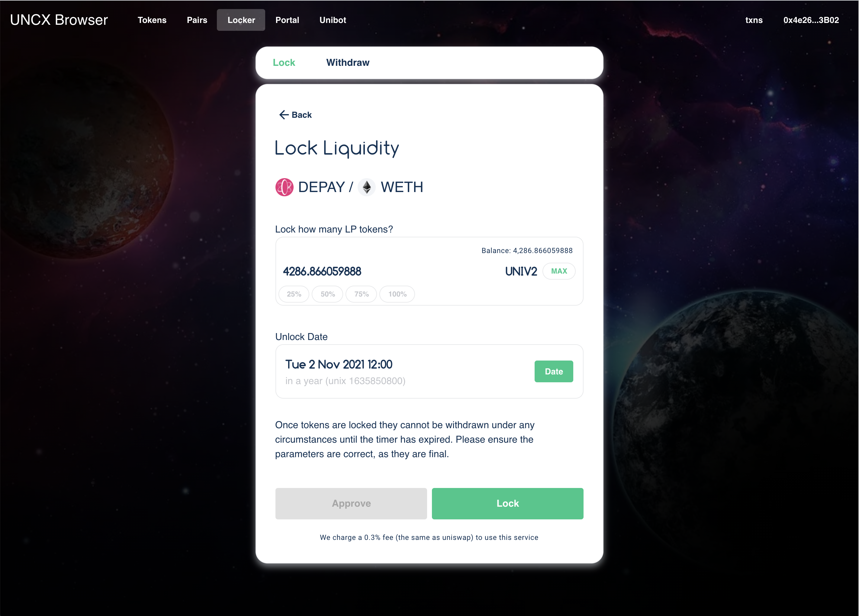This screenshot has width=859, height=616.
Task: Click the back arrow icon
Action: tap(284, 115)
